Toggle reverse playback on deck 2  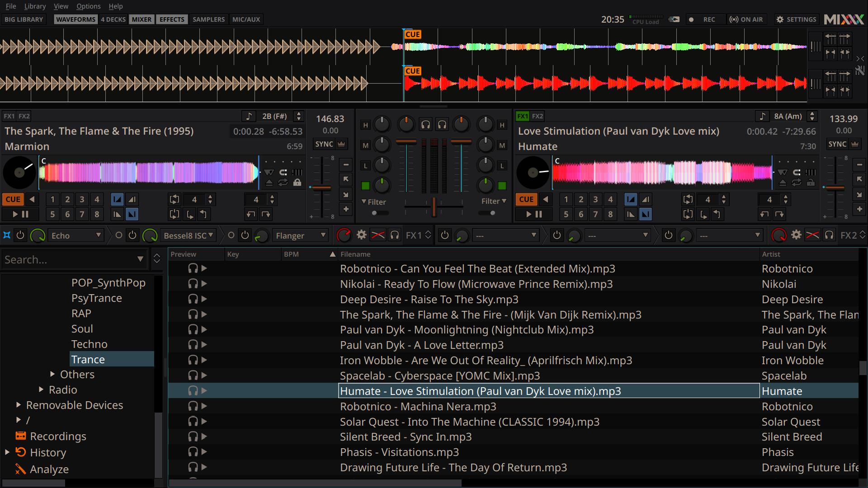(546, 199)
